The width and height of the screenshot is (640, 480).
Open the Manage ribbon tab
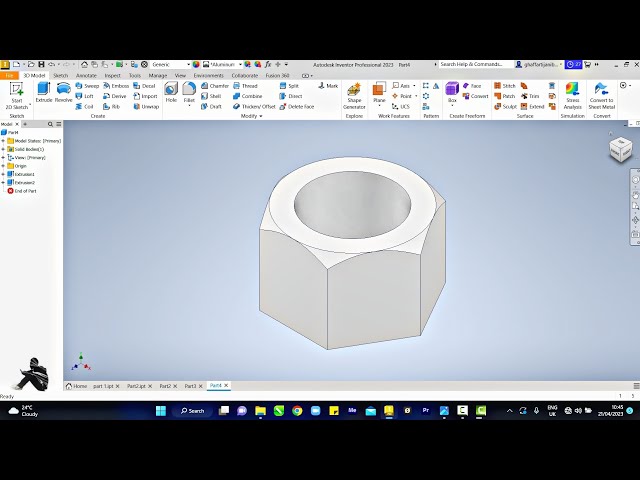pyautogui.click(x=158, y=76)
